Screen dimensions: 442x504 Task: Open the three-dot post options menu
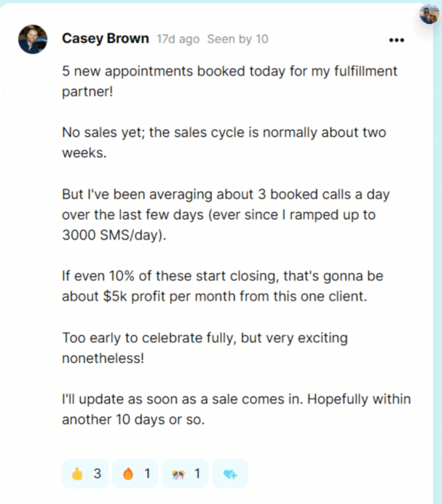[396, 39]
